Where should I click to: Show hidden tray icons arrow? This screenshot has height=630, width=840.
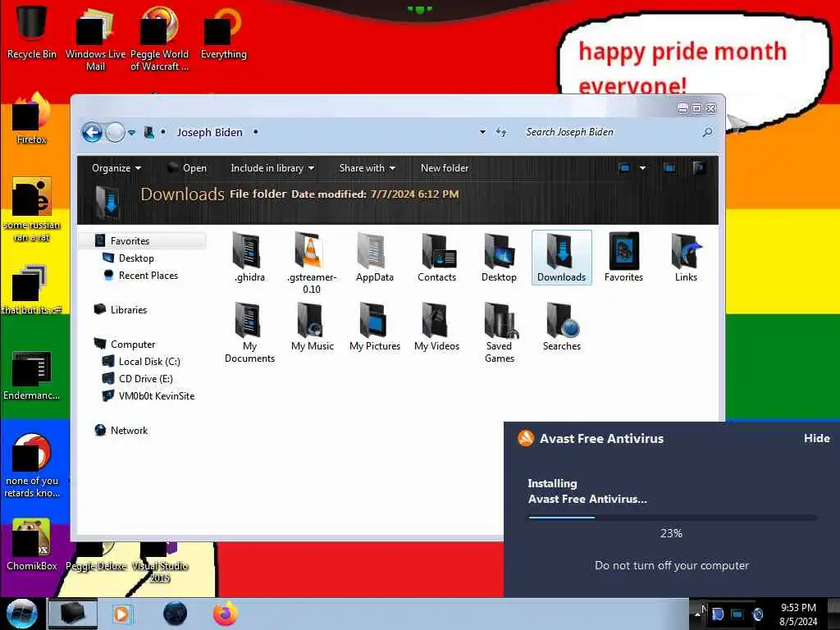[697, 614]
